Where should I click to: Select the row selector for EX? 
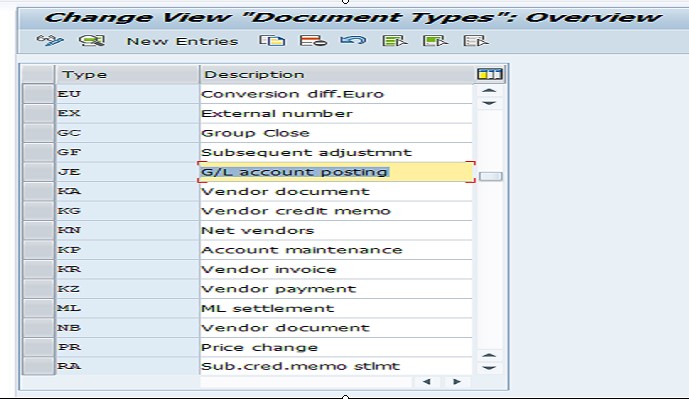point(38,113)
